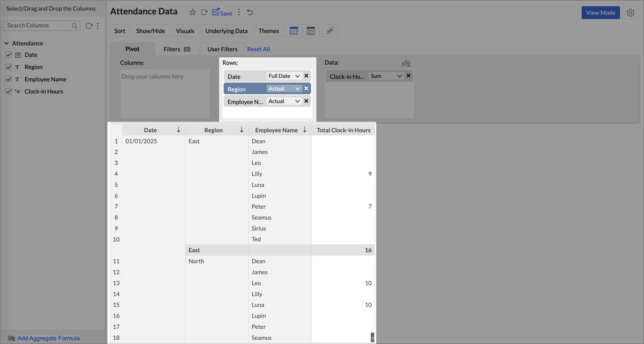
Task: Open the User Filters tab
Action: (x=222, y=49)
